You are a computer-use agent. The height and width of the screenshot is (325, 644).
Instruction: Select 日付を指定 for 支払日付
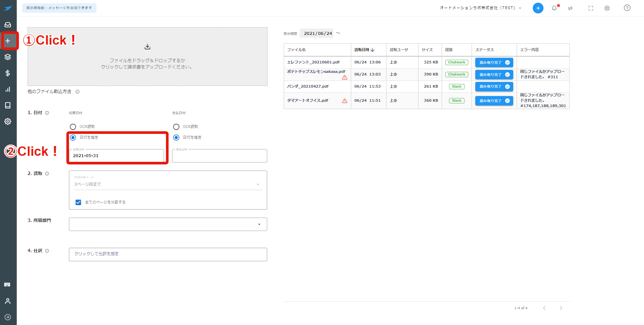pyautogui.click(x=176, y=137)
